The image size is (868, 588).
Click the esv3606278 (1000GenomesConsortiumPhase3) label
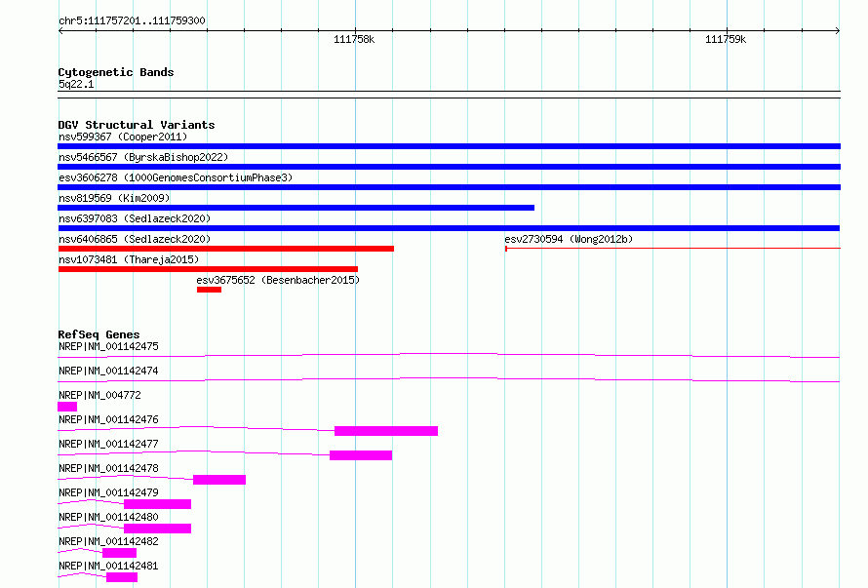[x=176, y=177]
